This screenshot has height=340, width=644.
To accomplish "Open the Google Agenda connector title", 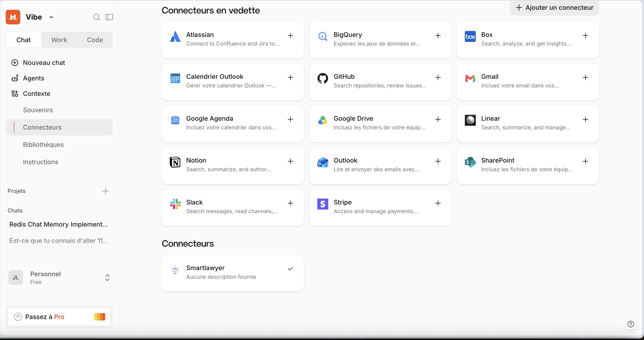I will click(209, 119).
